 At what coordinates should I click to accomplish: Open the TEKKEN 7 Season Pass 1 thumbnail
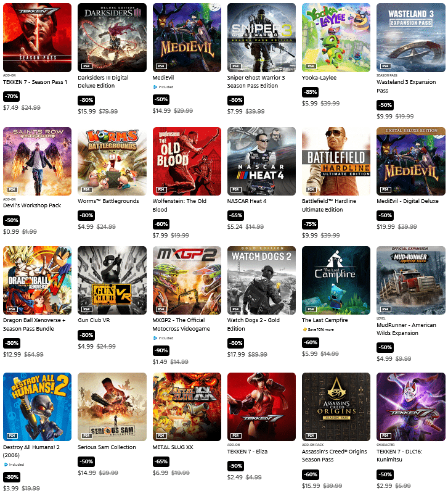tap(37, 38)
